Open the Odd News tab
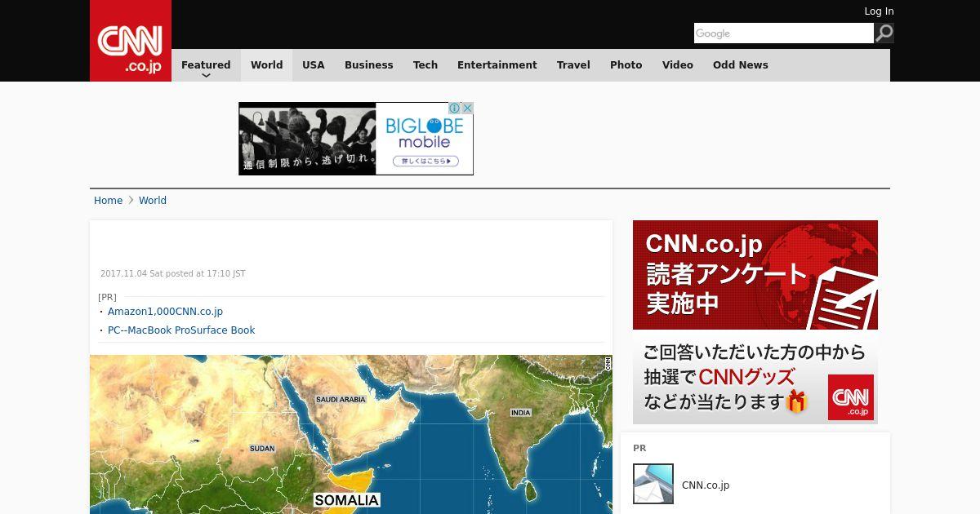Viewport: 980px width, 514px height. click(x=741, y=65)
